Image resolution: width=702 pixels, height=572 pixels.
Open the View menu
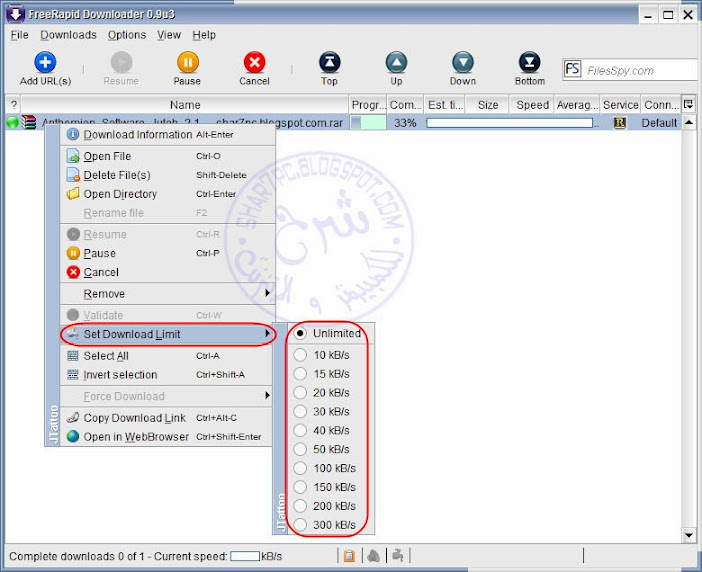point(169,35)
